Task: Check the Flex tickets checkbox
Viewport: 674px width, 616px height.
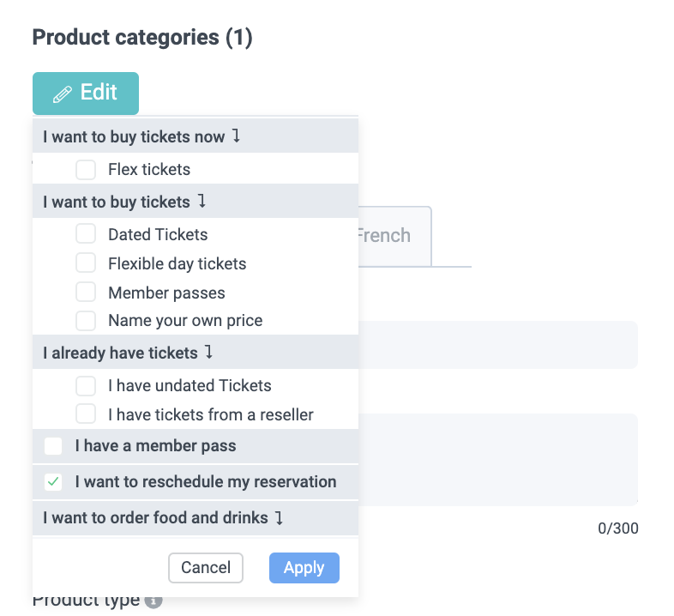Action: 86,170
